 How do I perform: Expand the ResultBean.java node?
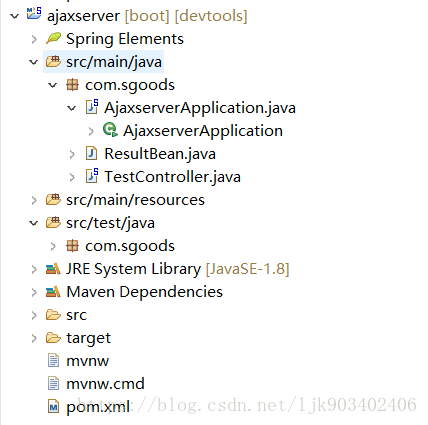72,154
